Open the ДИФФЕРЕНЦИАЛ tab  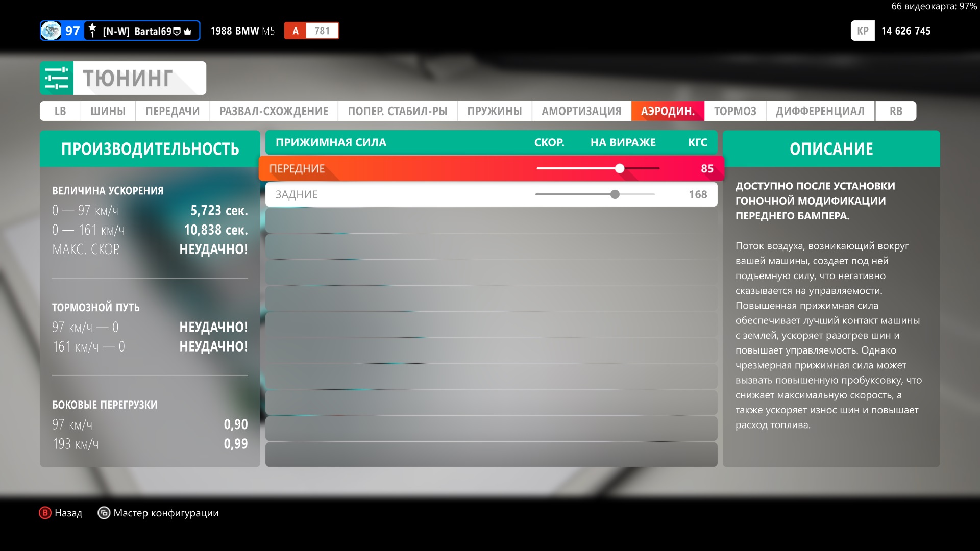820,111
